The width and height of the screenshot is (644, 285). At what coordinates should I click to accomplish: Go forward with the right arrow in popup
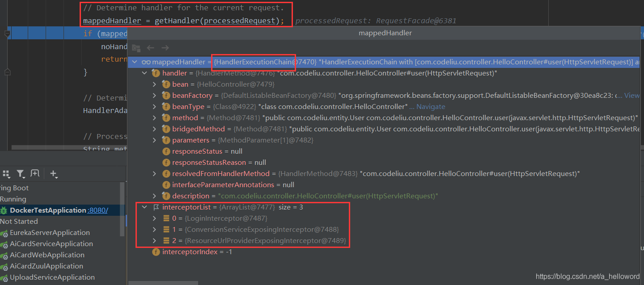[x=165, y=48]
